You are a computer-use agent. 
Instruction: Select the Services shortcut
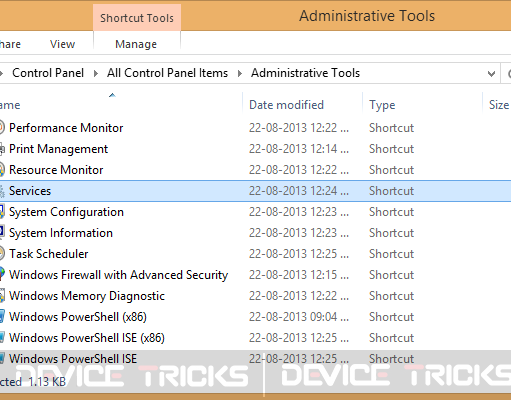(255, 191)
